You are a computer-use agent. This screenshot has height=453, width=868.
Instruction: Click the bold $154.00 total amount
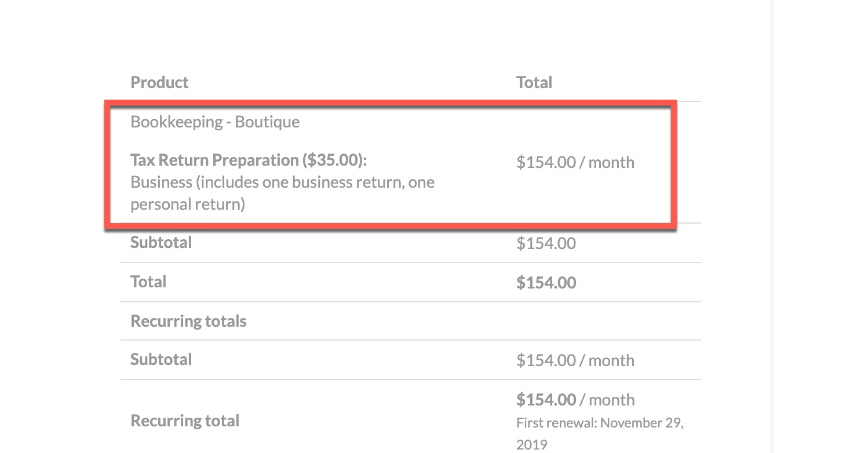[x=546, y=283]
